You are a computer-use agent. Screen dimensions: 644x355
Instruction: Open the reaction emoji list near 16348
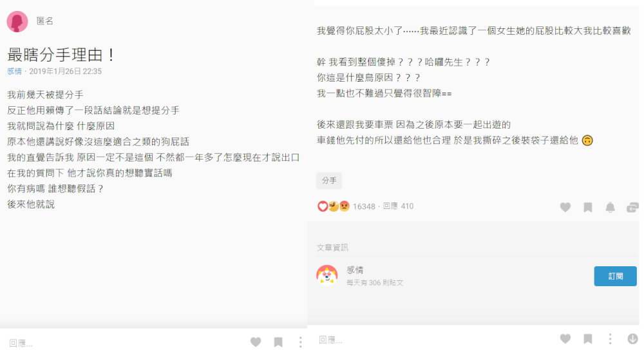coord(333,206)
